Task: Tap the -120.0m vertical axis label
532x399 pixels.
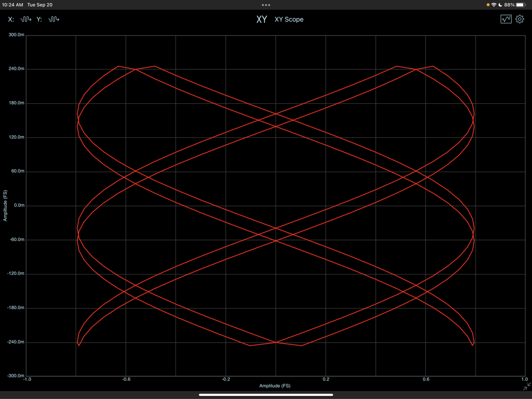Action: tap(16, 273)
